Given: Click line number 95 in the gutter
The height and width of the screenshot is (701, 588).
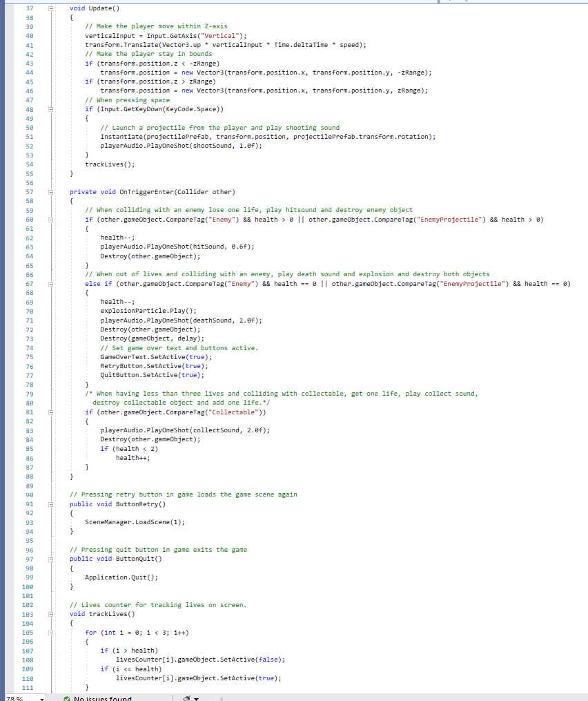Looking at the screenshot, I should (x=30, y=541).
